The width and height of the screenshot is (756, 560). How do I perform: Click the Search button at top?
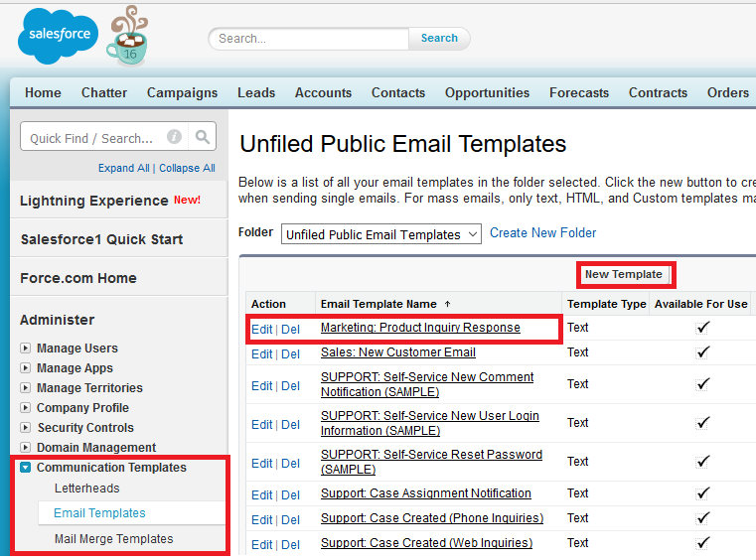(x=439, y=39)
